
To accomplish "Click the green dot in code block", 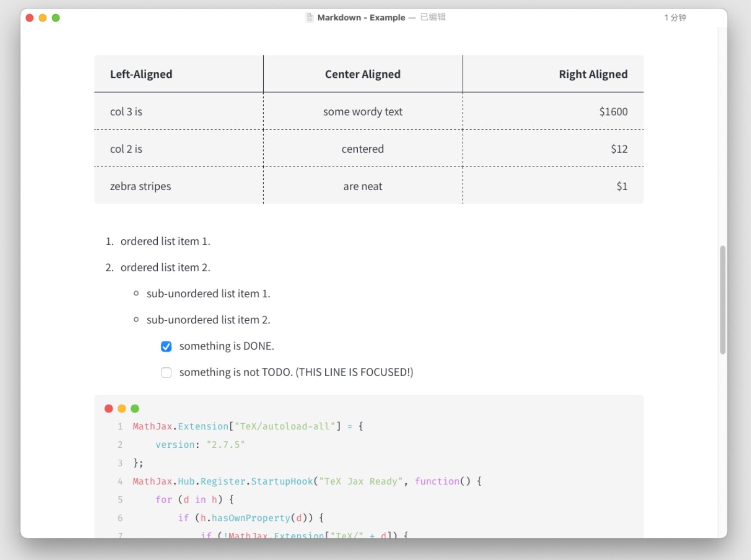I will [135, 409].
